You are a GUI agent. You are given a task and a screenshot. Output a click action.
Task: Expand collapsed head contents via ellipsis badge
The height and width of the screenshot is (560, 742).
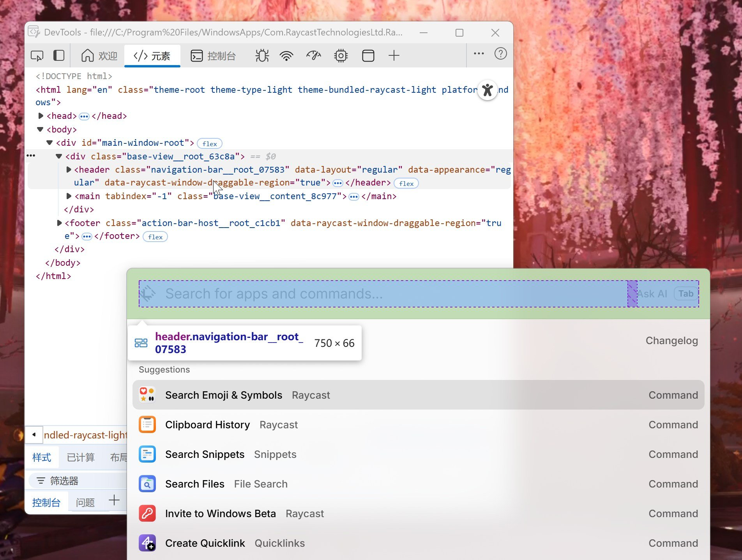tap(84, 116)
